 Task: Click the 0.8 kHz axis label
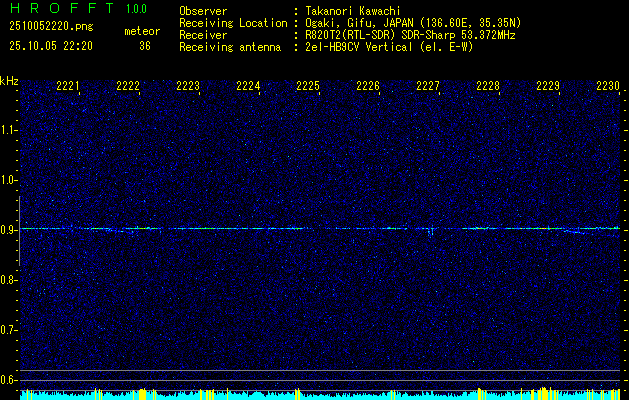(x=8, y=280)
